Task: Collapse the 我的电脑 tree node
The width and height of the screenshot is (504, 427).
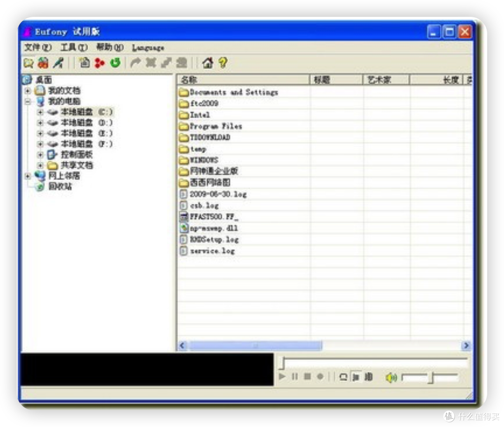Action: tap(28, 101)
